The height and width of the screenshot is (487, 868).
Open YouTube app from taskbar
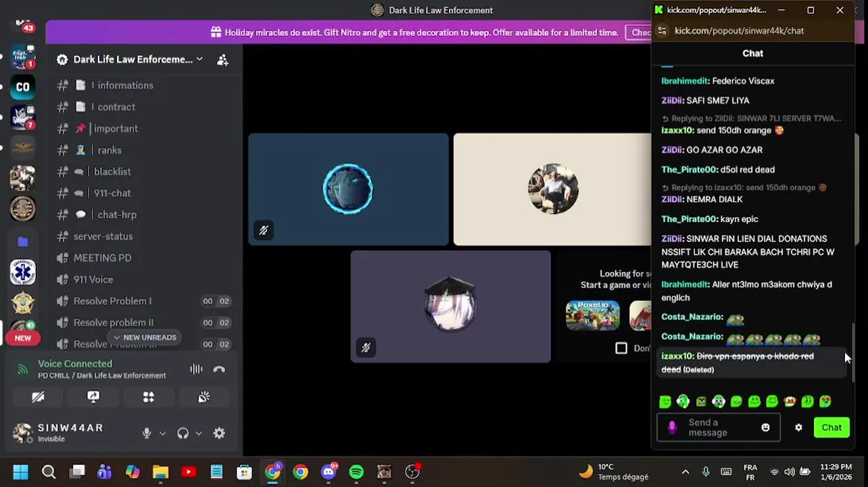pos(189,471)
